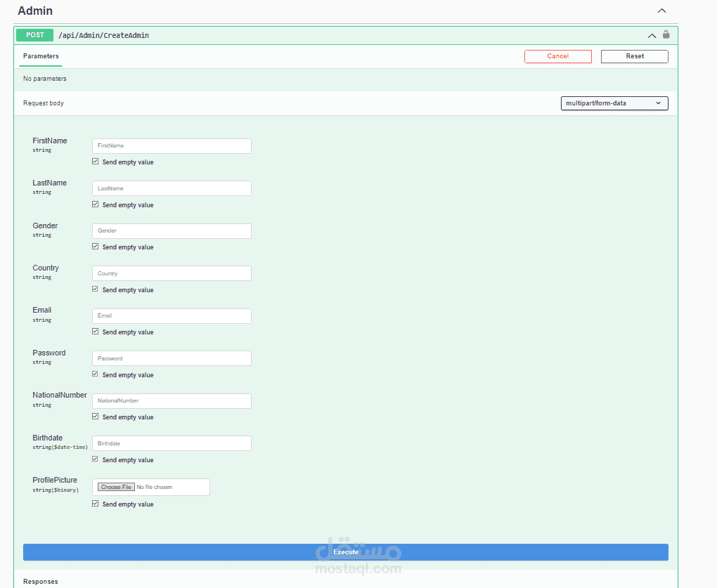The width and height of the screenshot is (717, 588).
Task: Toggle Send empty value for Country
Action: [95, 289]
